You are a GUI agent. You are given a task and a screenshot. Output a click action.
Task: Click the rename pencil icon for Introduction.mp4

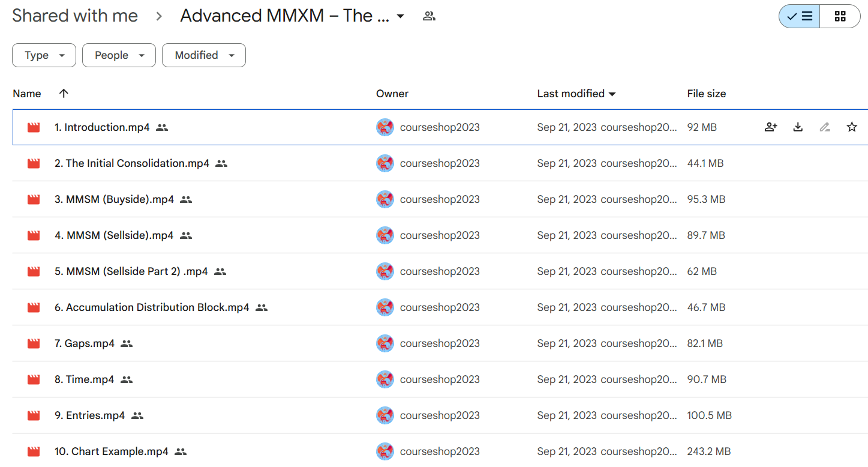click(x=825, y=127)
